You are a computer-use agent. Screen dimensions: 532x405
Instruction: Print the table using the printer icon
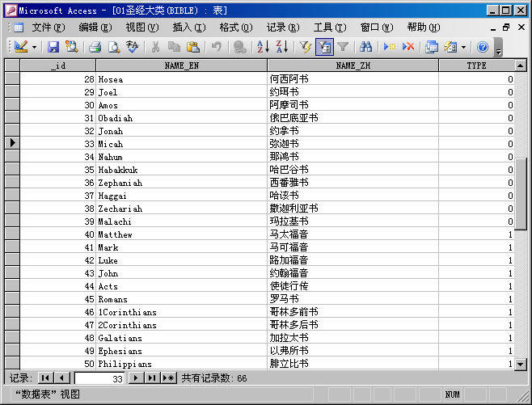tap(95, 47)
